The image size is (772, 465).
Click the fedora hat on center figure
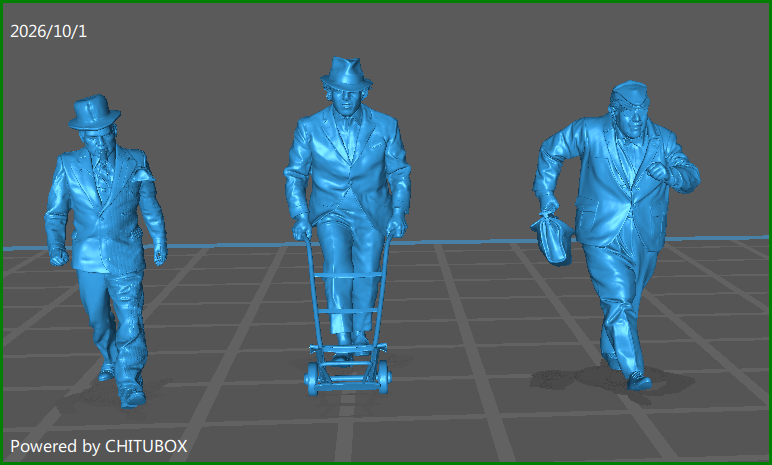(x=347, y=72)
